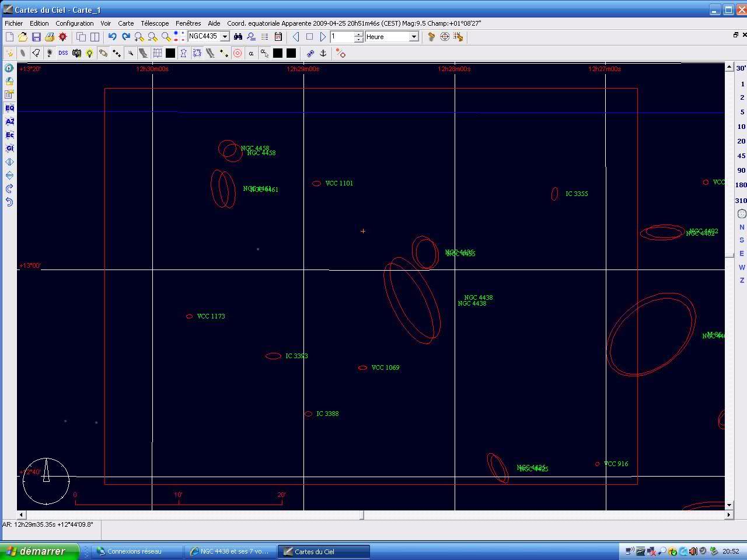This screenshot has height=560, width=747.
Task: Toggle constellation figures display
Action: (x=184, y=53)
